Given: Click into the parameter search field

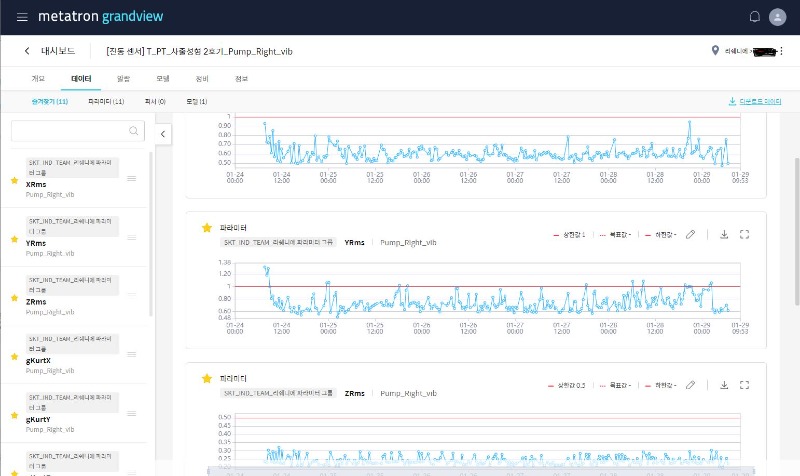Looking at the screenshot, I should (78, 131).
